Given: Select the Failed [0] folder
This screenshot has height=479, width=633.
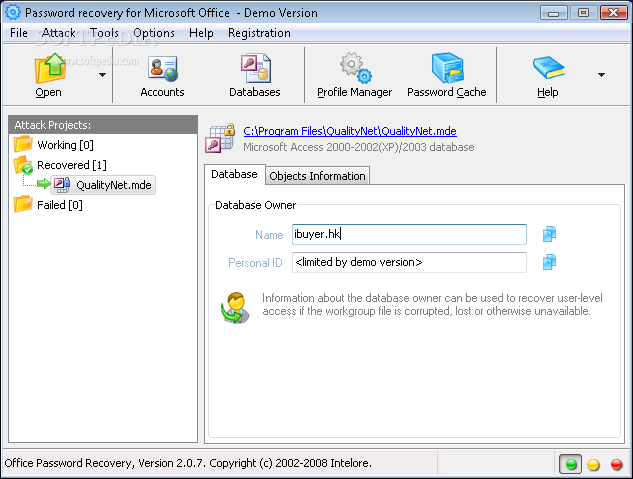Looking at the screenshot, I should coord(60,205).
